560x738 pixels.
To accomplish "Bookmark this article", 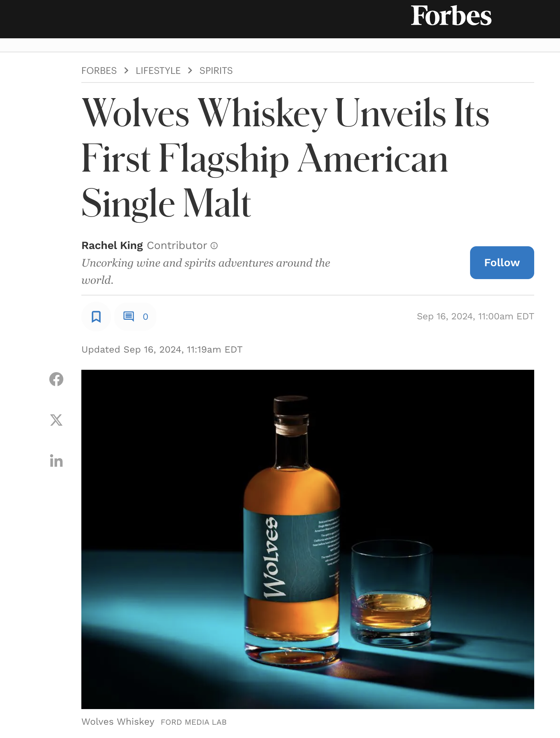I will pos(96,317).
